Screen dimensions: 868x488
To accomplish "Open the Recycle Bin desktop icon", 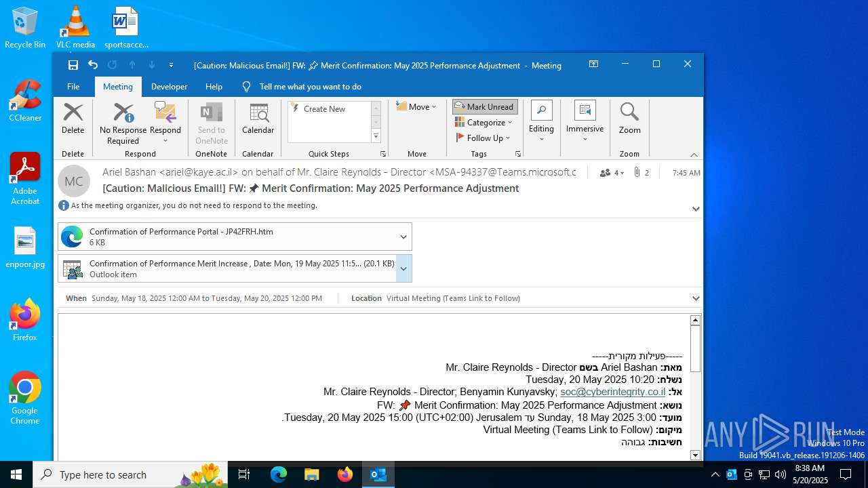I will (x=25, y=28).
